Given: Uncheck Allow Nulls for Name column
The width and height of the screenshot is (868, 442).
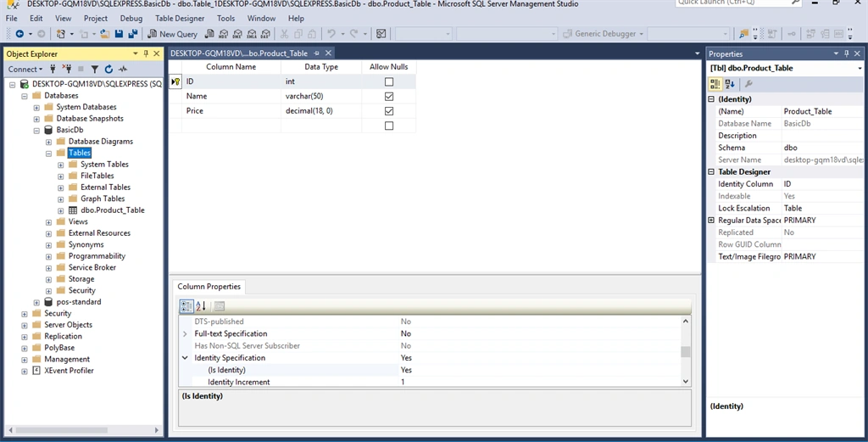Looking at the screenshot, I should [x=389, y=97].
